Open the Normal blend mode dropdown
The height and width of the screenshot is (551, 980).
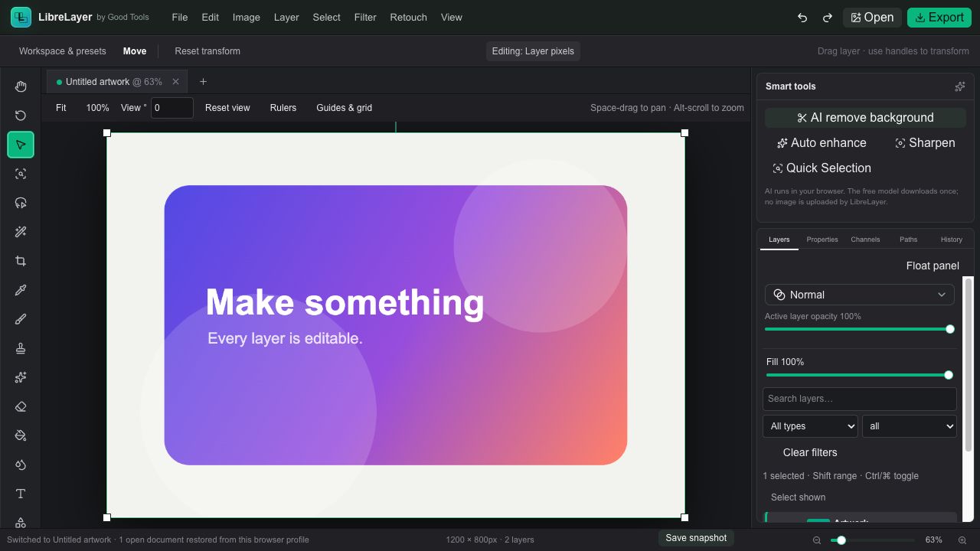[860, 295]
